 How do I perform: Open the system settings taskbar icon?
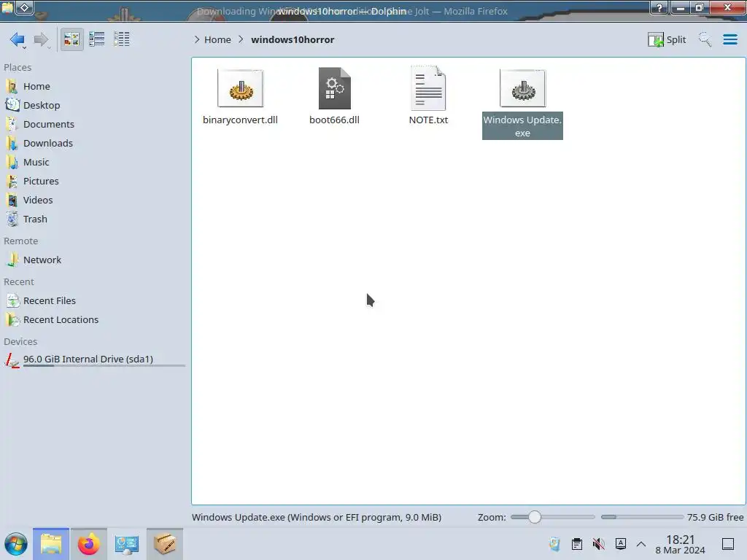click(x=127, y=544)
